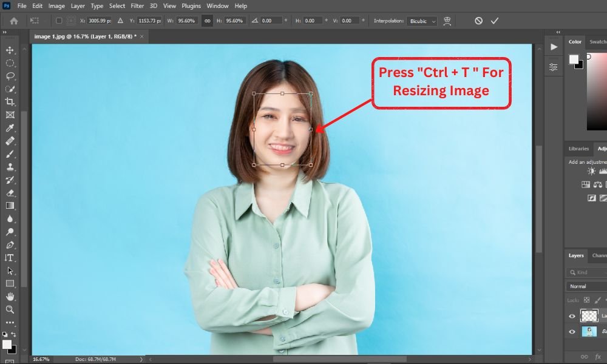Select the Elliptical Marquee tool
Screen dimensions: 607x364
[x=10, y=63]
